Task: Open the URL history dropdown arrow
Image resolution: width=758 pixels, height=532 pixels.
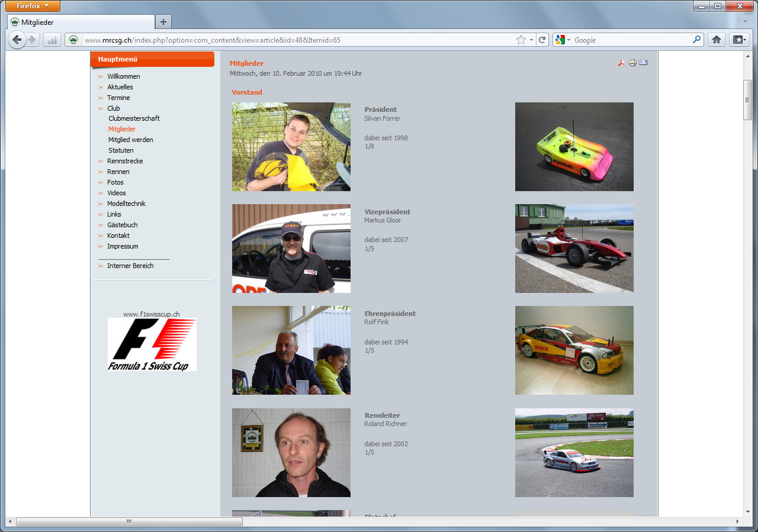Action: [x=531, y=40]
